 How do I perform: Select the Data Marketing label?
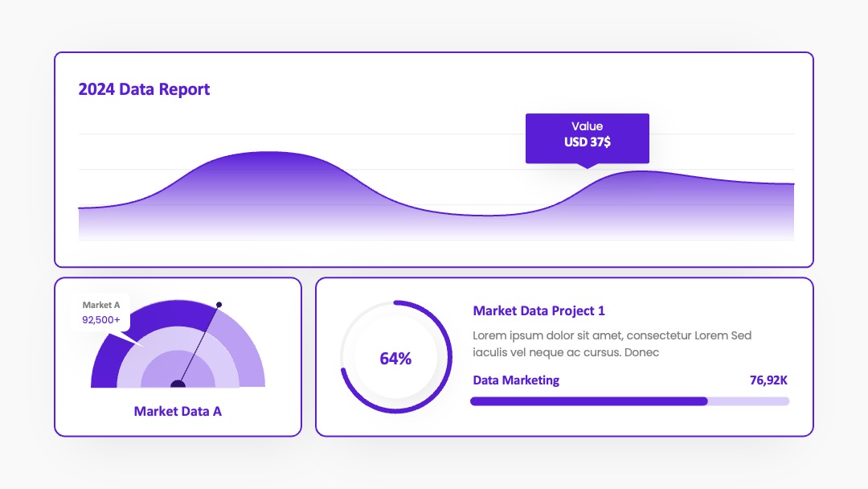[516, 380]
